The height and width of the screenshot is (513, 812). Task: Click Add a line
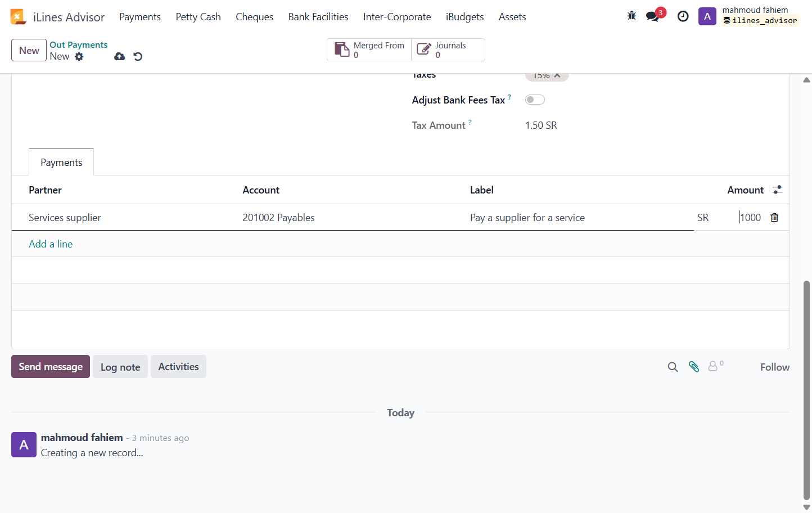point(51,244)
